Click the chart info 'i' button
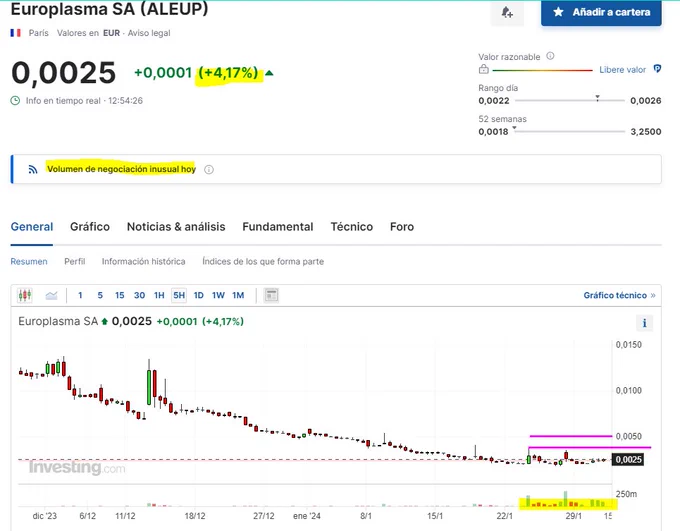The width and height of the screenshot is (680, 531). coord(644,323)
